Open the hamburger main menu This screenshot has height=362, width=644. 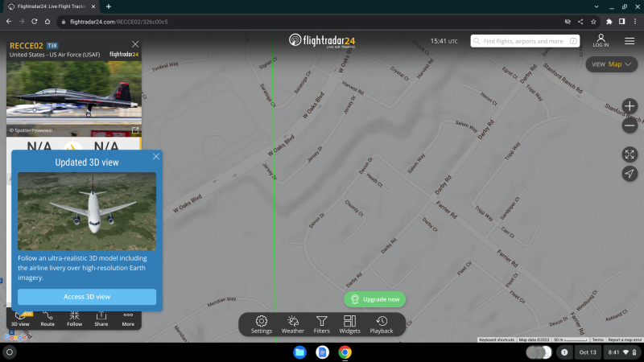(x=630, y=41)
